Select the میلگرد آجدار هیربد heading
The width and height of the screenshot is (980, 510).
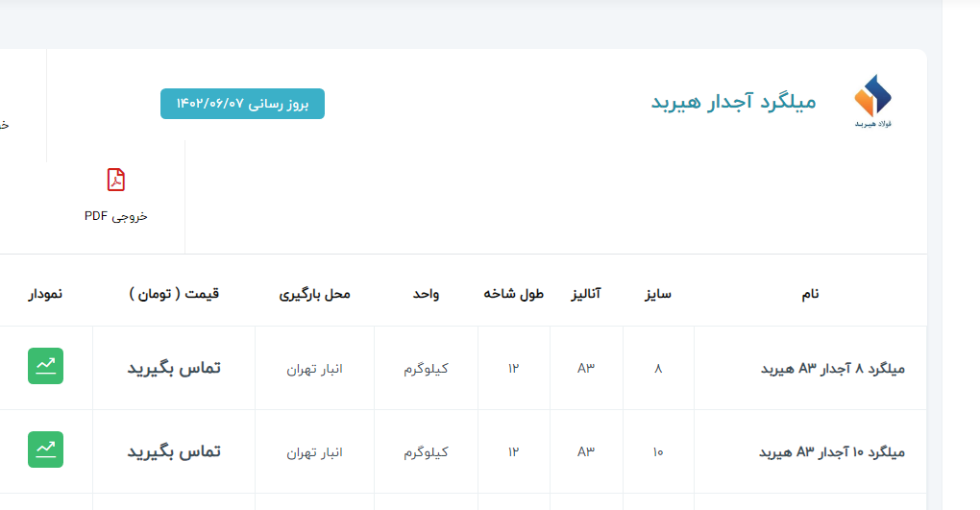733,102
